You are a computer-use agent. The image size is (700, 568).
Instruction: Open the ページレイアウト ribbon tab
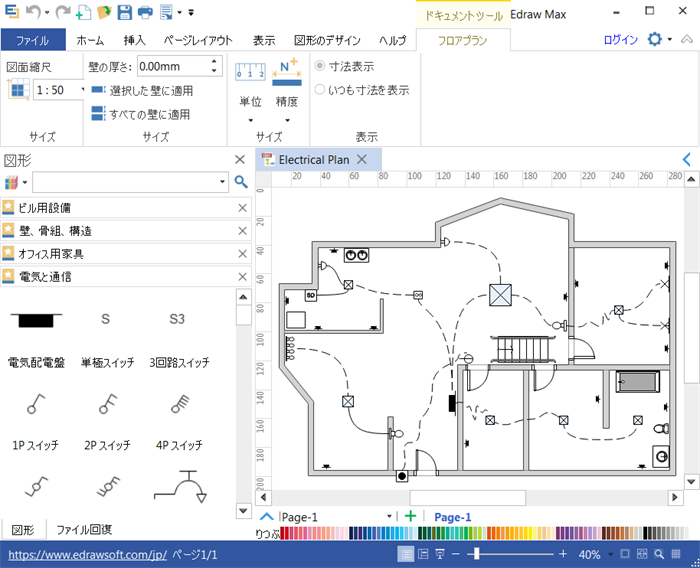(198, 41)
